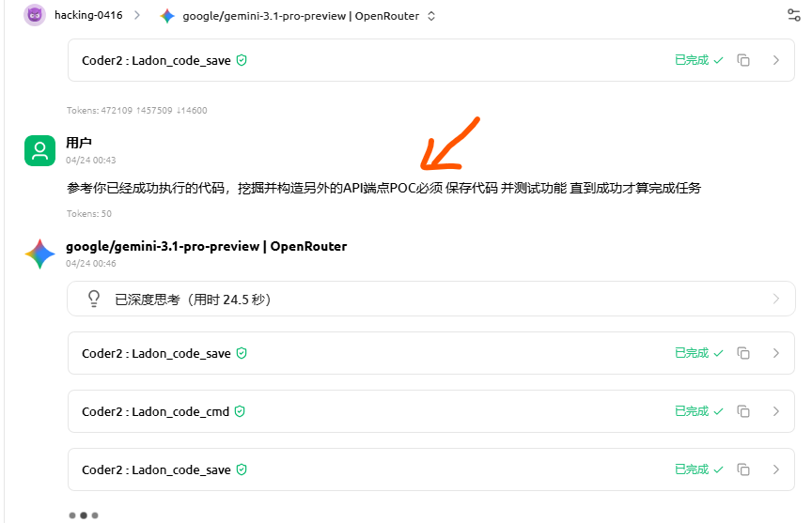This screenshot has height=523, width=812.
Task: Copy the Ladon_code_cmd result
Action: point(743,411)
